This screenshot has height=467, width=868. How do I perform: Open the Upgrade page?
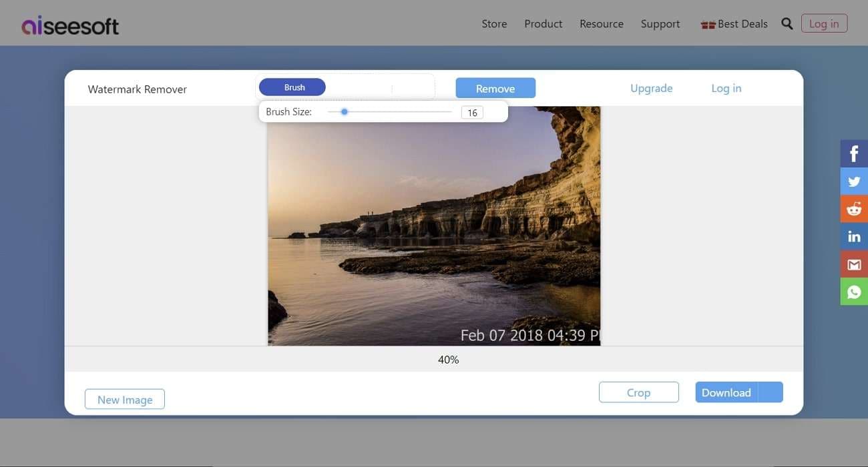coord(651,87)
